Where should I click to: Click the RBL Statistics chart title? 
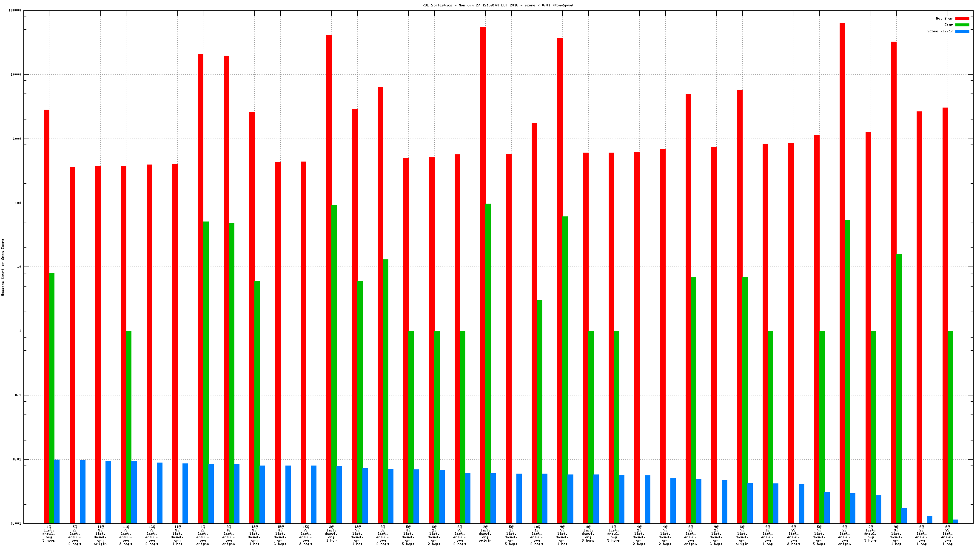coord(498,5)
